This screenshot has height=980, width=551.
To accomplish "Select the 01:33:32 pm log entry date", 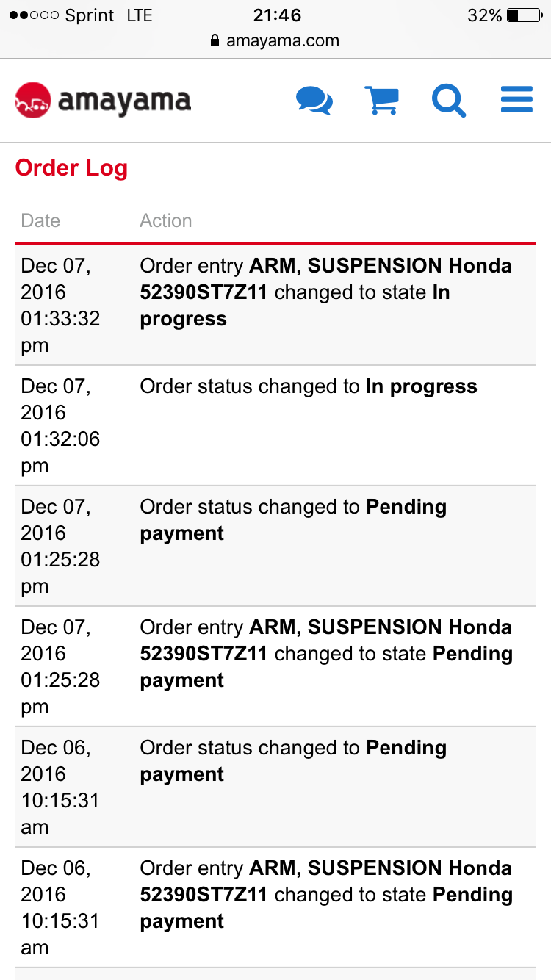I will point(60,305).
